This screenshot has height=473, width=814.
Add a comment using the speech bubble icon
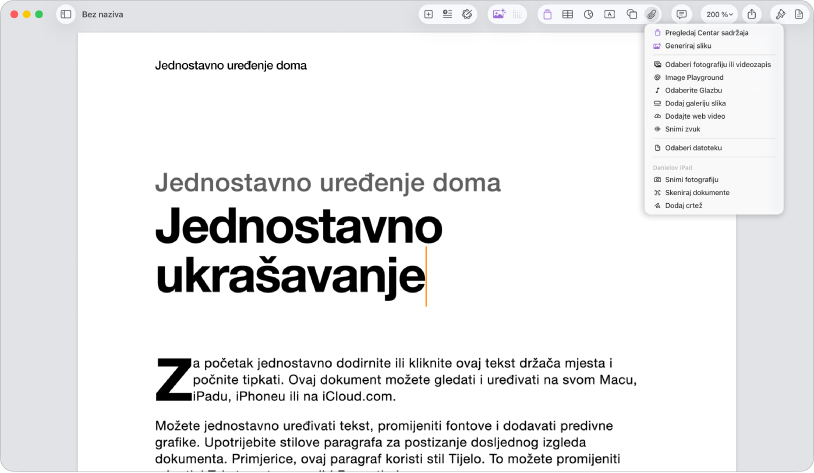pyautogui.click(x=682, y=15)
